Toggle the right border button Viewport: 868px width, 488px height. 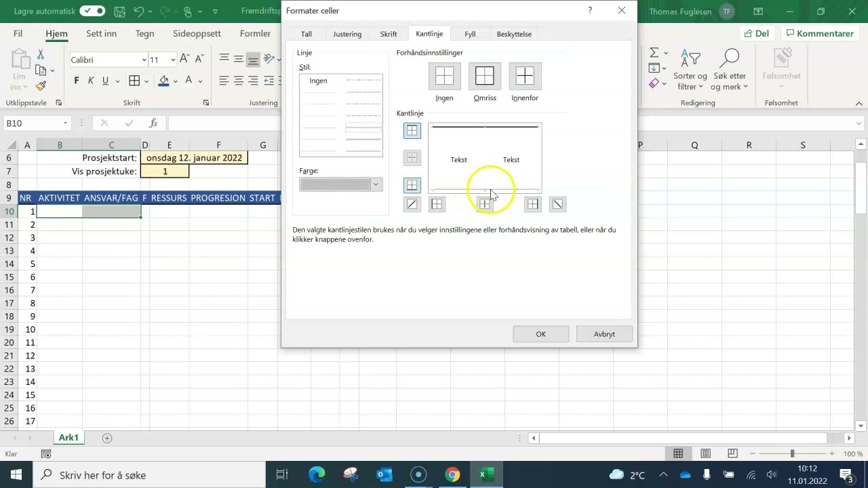point(533,204)
